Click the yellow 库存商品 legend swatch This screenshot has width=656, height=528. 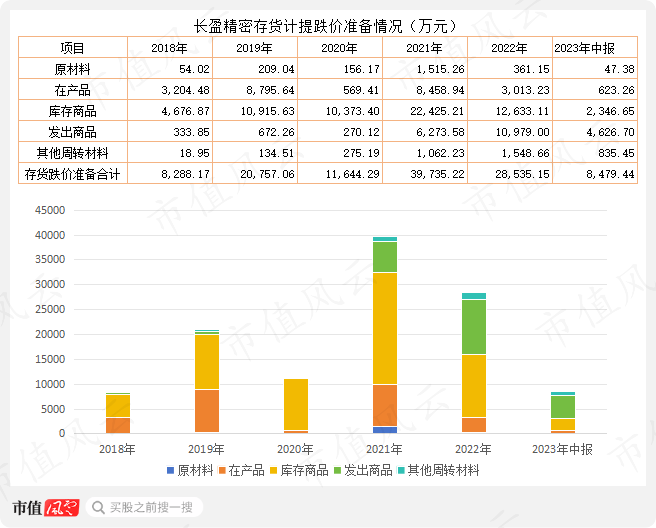274,471
